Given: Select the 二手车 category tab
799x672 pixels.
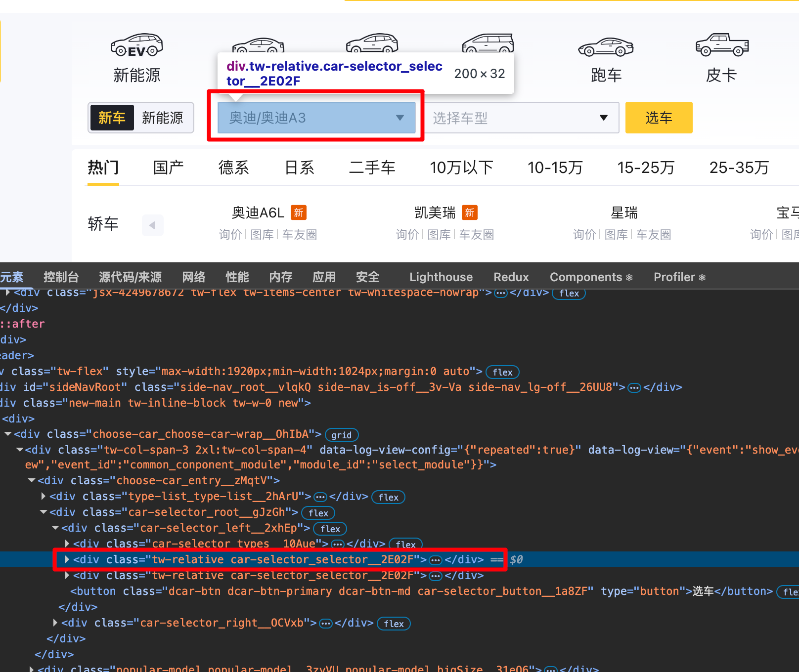Looking at the screenshot, I should (x=372, y=168).
